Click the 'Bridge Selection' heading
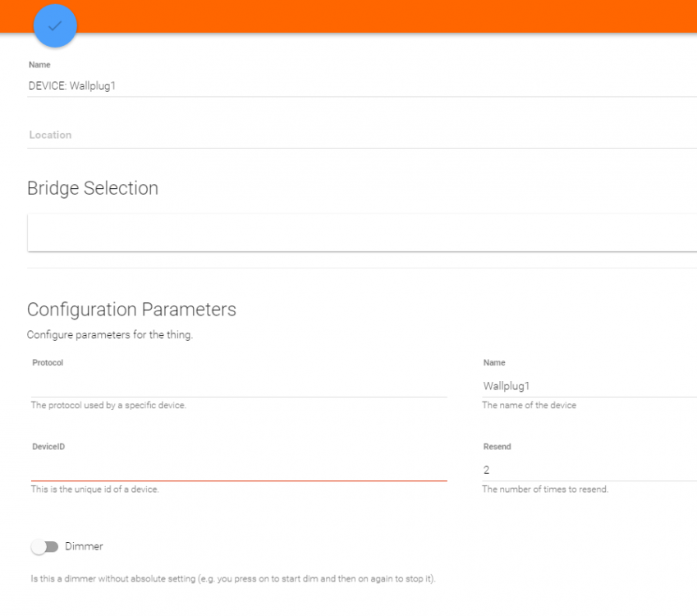 coord(93,188)
